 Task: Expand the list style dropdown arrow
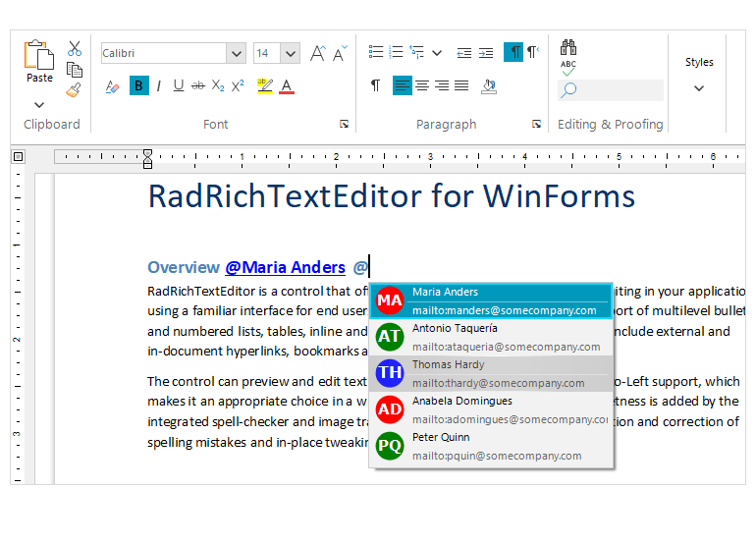pos(437,53)
